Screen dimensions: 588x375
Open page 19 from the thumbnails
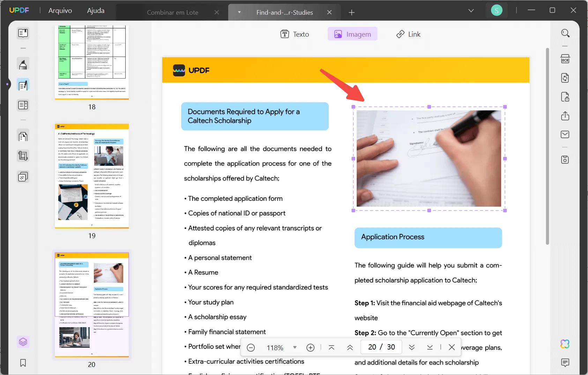[92, 176]
